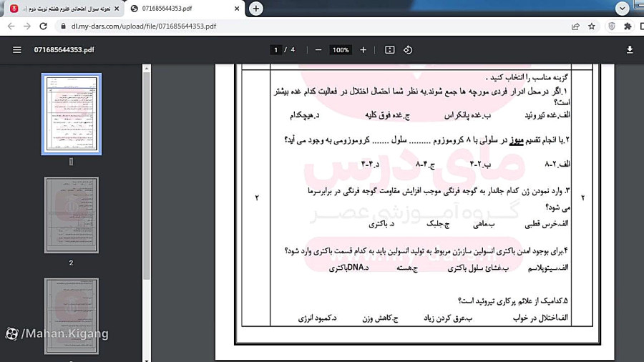Select page 2 thumbnail
Image resolution: width=644 pixels, height=362 pixels.
71,215
